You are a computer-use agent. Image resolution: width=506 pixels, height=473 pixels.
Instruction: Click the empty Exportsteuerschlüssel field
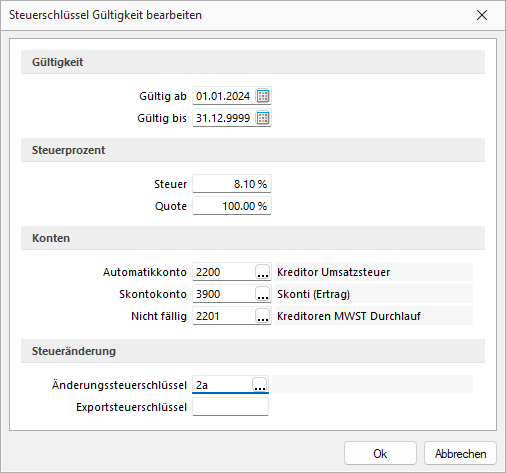click(x=230, y=407)
